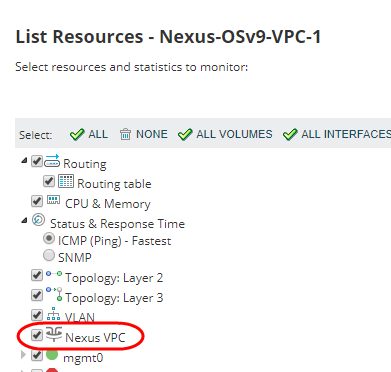Uncheck the VLAN checkbox
The width and height of the screenshot is (391, 372).
coord(37,315)
